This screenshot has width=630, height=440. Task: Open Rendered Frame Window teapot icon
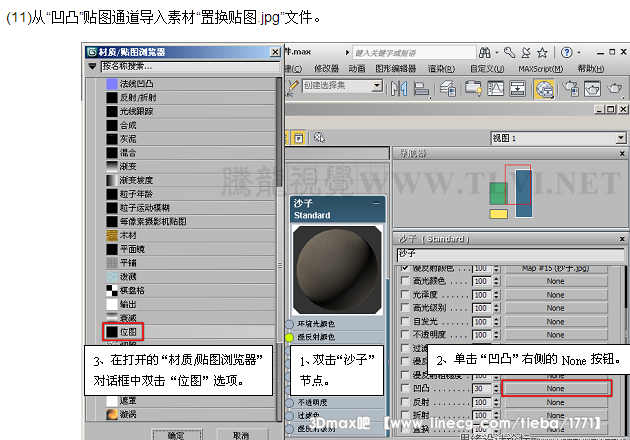(x=593, y=88)
